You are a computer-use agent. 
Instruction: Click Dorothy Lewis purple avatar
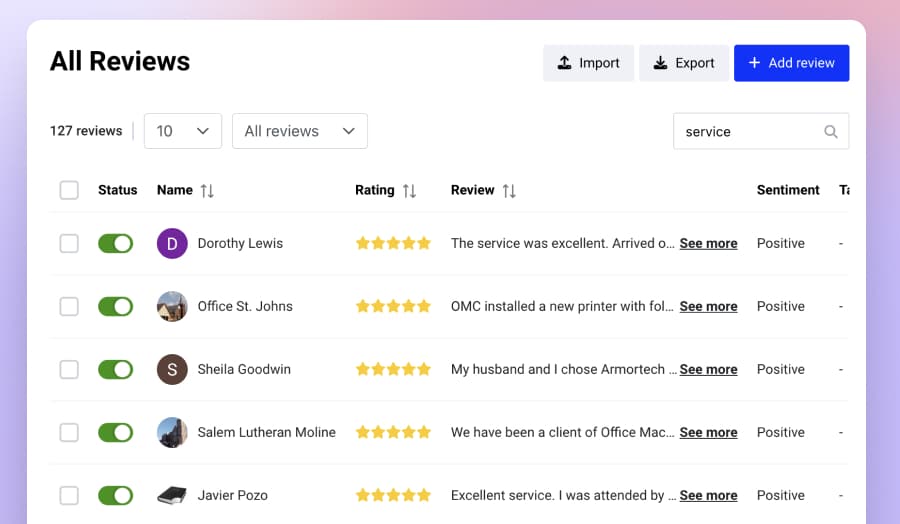[x=172, y=243]
